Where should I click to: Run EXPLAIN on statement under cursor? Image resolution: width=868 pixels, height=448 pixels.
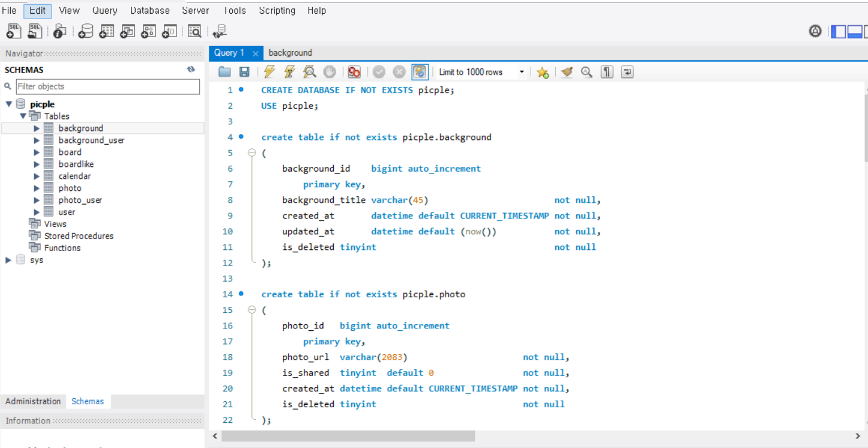coord(309,72)
